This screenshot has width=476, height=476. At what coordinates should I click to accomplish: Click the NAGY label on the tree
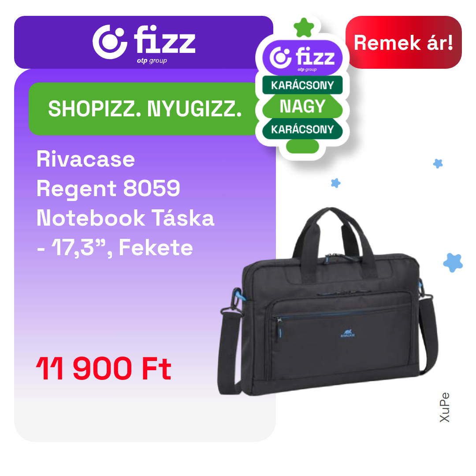[302, 106]
